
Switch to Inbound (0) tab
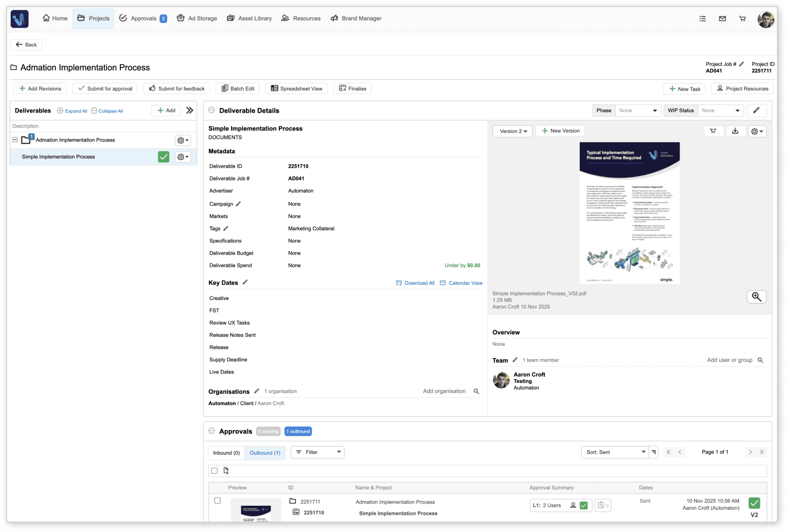pos(226,453)
